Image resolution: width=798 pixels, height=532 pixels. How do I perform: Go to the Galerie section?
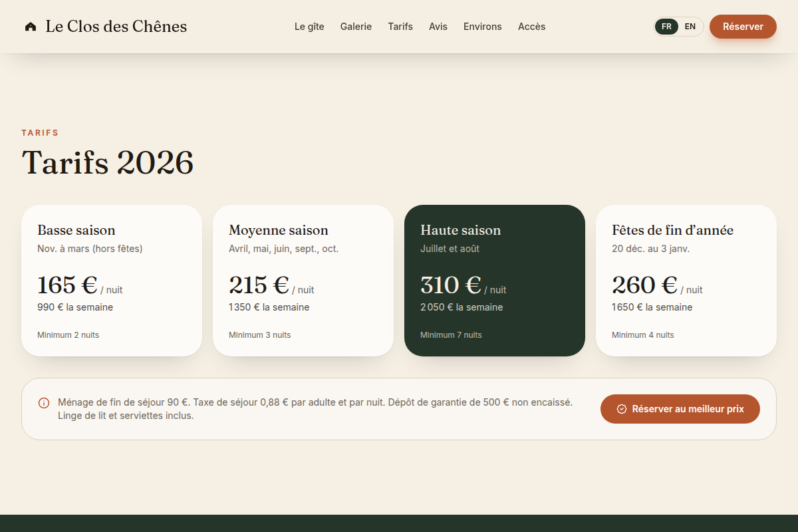coord(356,27)
